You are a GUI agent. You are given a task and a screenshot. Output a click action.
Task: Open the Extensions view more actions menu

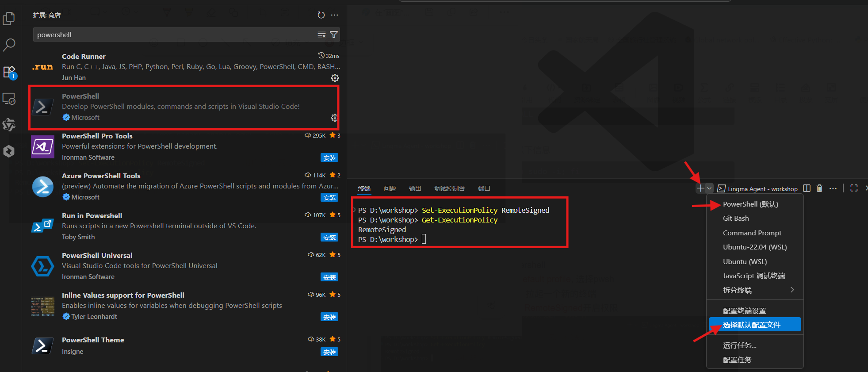(x=335, y=15)
